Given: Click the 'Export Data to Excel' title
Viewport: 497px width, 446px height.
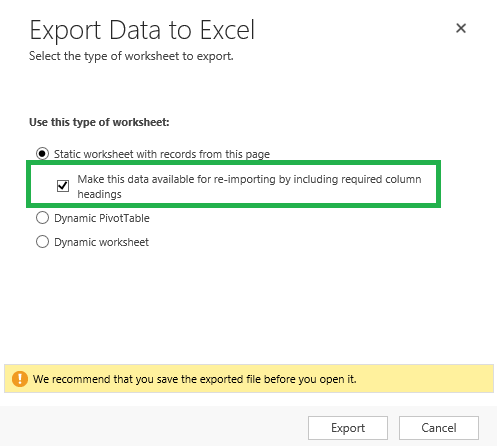Looking at the screenshot, I should (142, 31).
